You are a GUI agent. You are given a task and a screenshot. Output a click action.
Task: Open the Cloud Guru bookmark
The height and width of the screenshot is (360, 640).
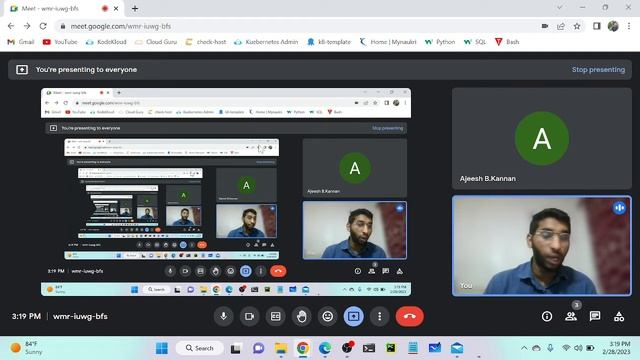tap(156, 42)
